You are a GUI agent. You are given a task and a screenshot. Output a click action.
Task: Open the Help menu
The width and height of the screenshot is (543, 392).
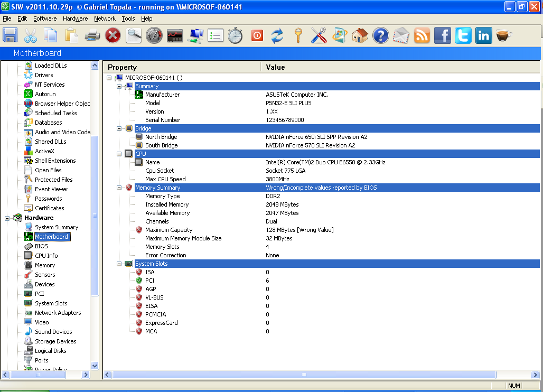(x=146, y=18)
